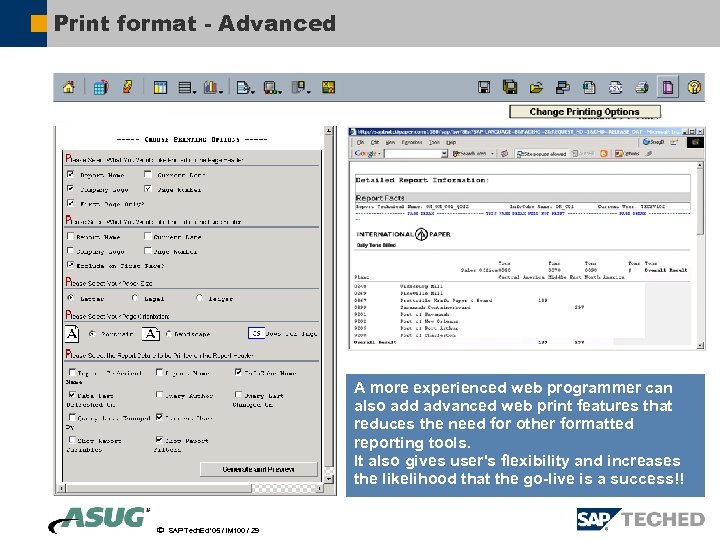The image size is (720, 540).
Task: Select the Letter paper size radio
Action: tap(70, 298)
